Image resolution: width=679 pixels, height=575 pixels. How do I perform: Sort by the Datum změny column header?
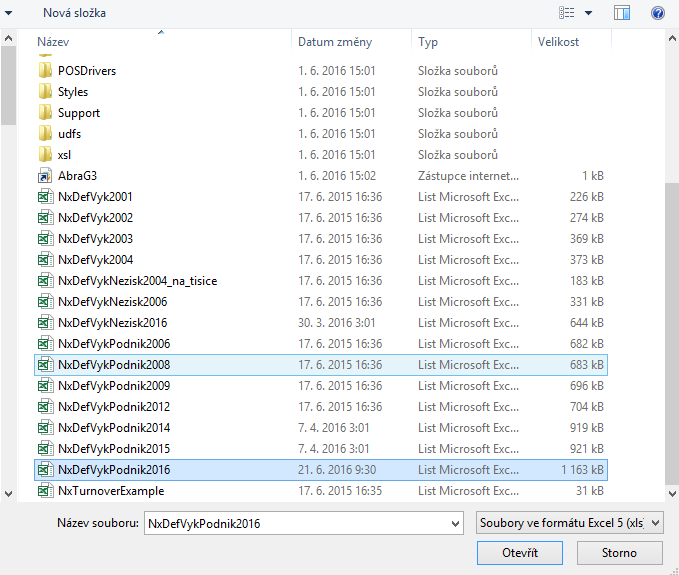click(334, 42)
